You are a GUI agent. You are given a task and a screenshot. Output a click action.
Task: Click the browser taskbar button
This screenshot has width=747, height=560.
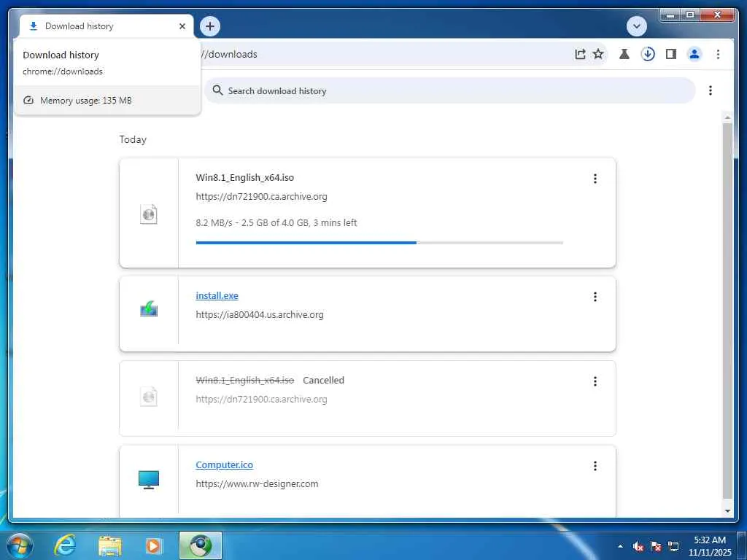click(x=200, y=545)
